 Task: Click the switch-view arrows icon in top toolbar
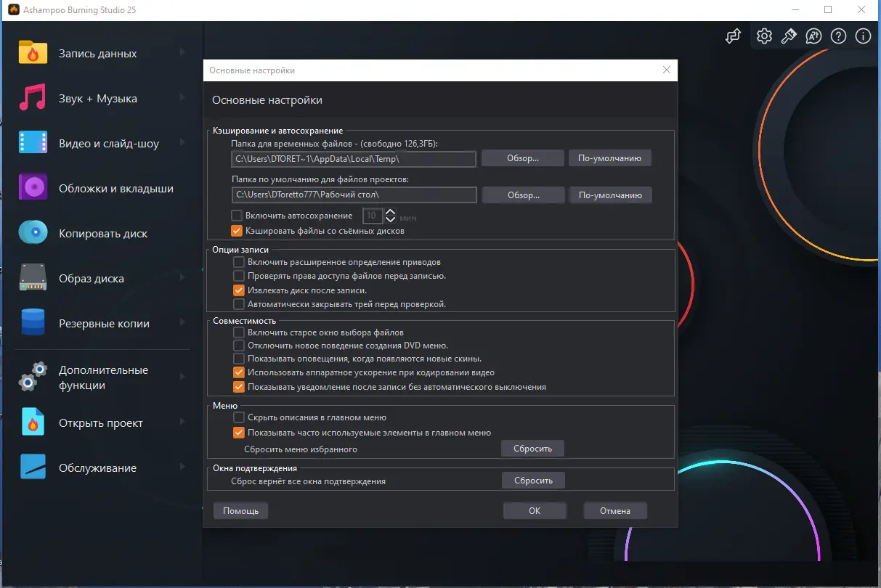[x=734, y=36]
